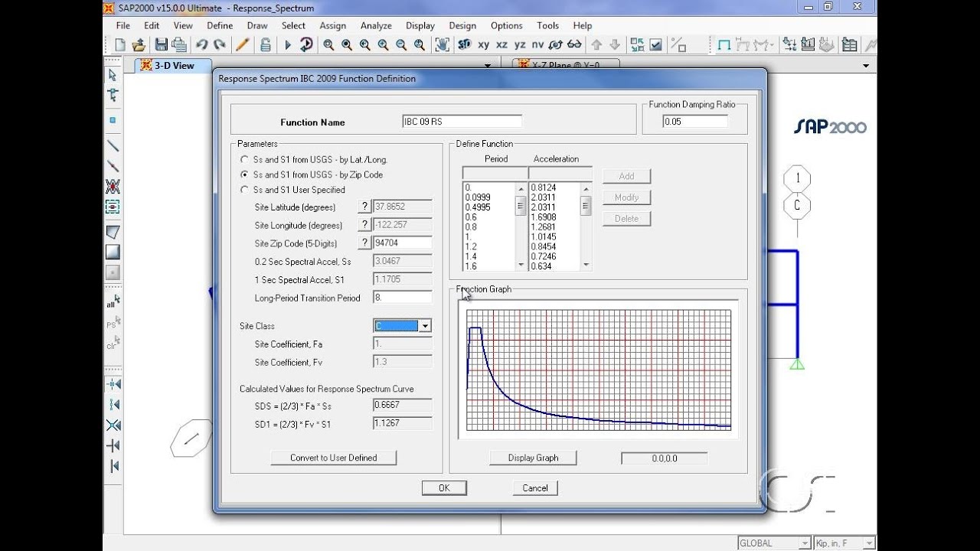
Task: Switch to xy plane view button
Action: point(483,45)
